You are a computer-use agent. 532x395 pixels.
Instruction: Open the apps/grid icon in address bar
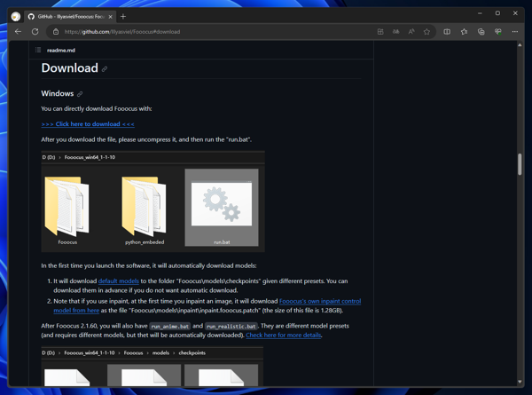coord(380,32)
